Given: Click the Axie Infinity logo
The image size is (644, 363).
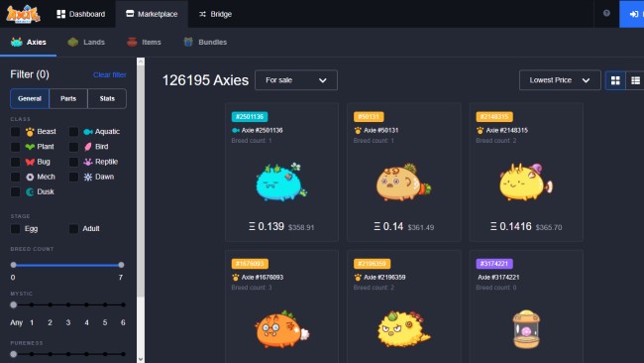Looking at the screenshot, I should 23,14.
